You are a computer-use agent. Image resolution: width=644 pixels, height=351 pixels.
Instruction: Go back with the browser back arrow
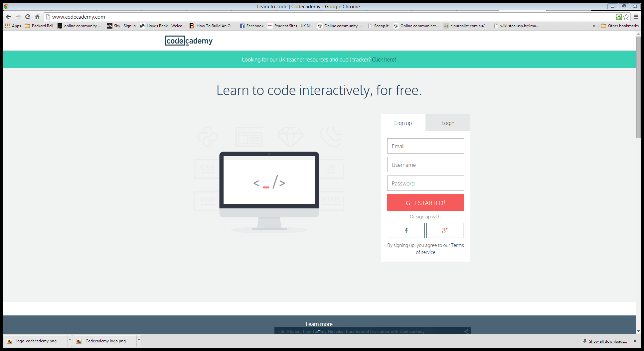(9, 17)
